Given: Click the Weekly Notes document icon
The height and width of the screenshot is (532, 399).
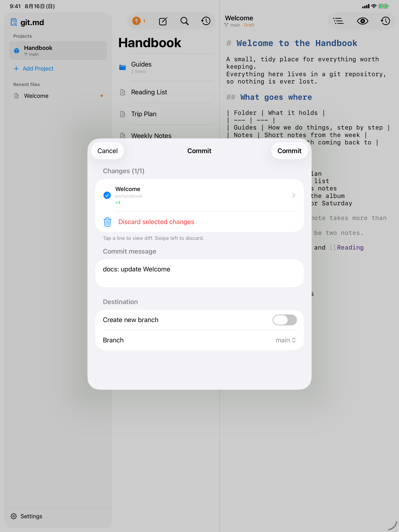Looking at the screenshot, I should [x=123, y=135].
